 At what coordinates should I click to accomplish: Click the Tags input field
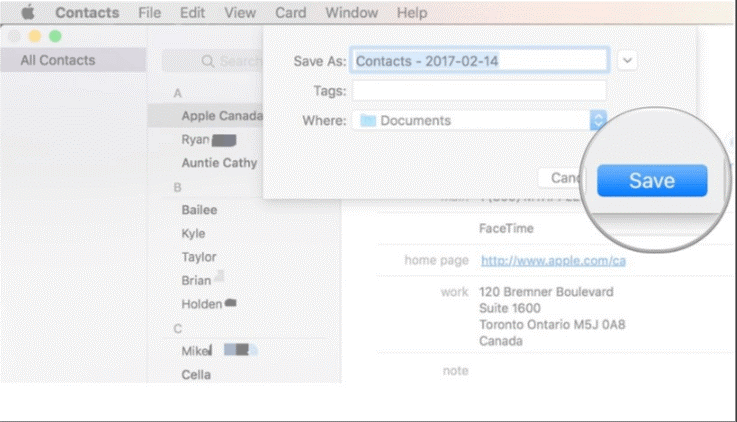click(479, 91)
